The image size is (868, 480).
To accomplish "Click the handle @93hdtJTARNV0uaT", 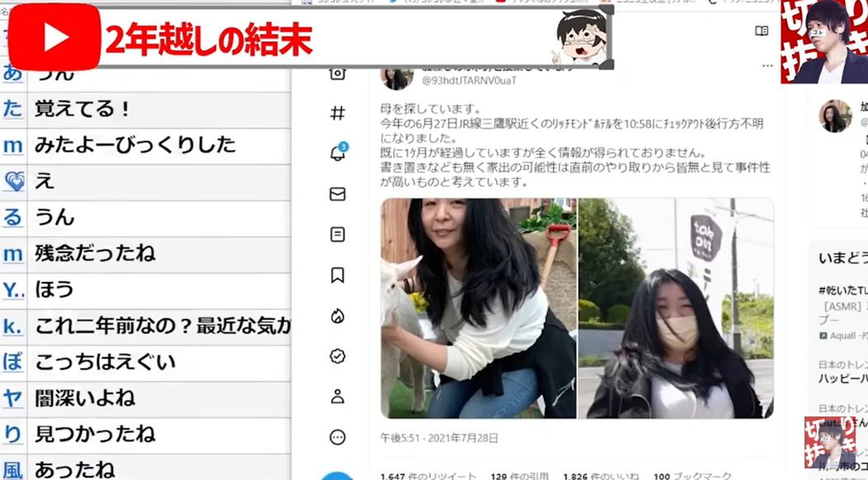I will [469, 81].
